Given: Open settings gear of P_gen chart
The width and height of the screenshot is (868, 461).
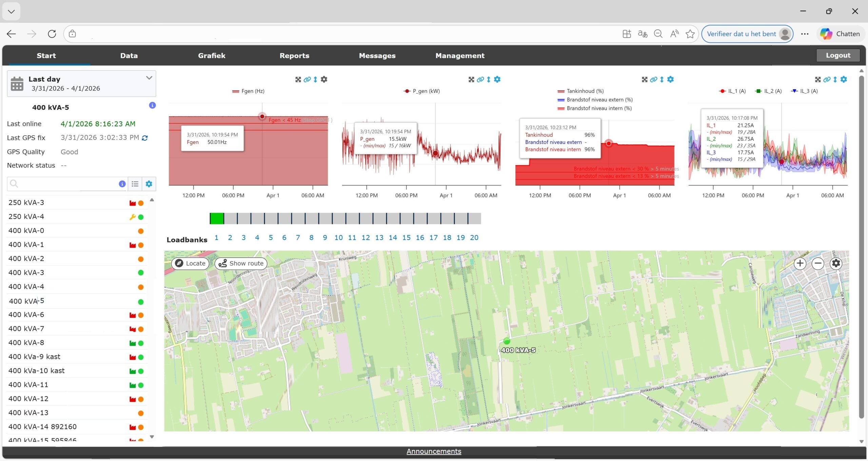Looking at the screenshot, I should pyautogui.click(x=497, y=79).
